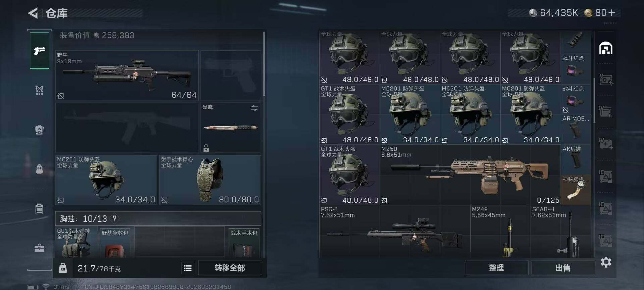Click the item list view icon
The height and width of the screenshot is (290, 644).
pos(187,268)
